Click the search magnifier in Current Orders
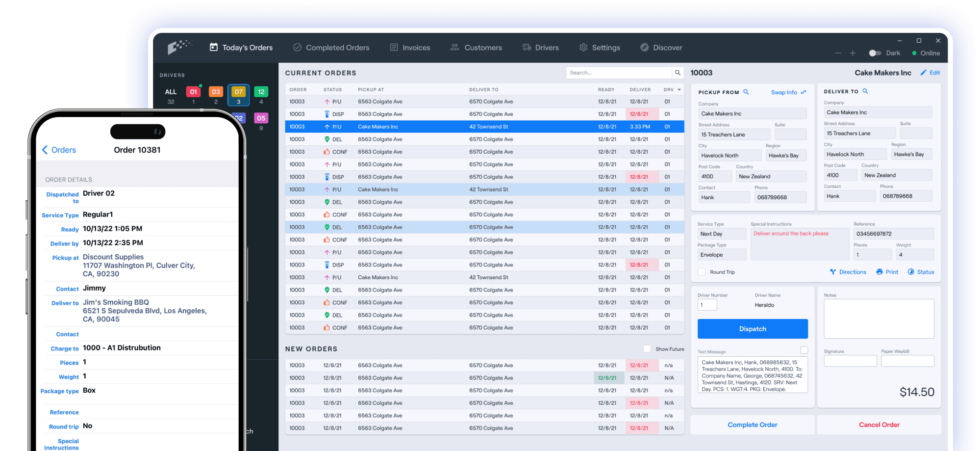Viewport: 980px width, 451px height. coord(678,73)
